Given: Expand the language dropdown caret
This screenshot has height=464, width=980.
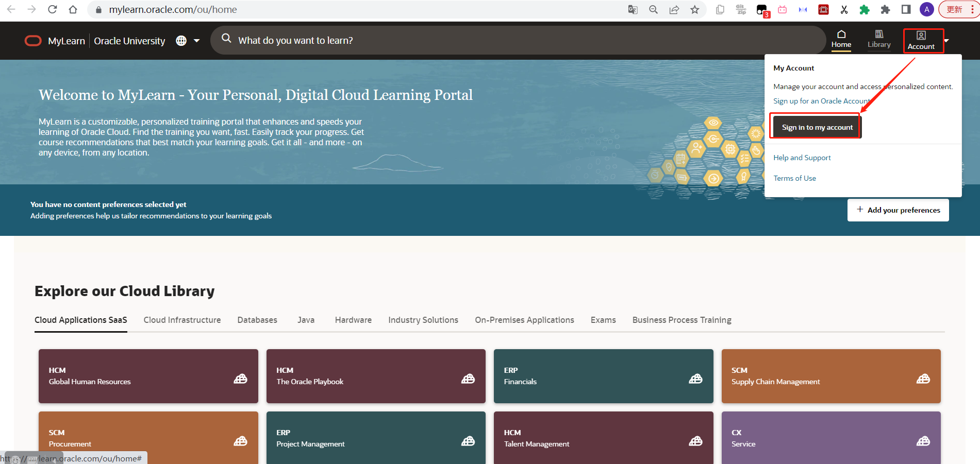Looking at the screenshot, I should (196, 41).
